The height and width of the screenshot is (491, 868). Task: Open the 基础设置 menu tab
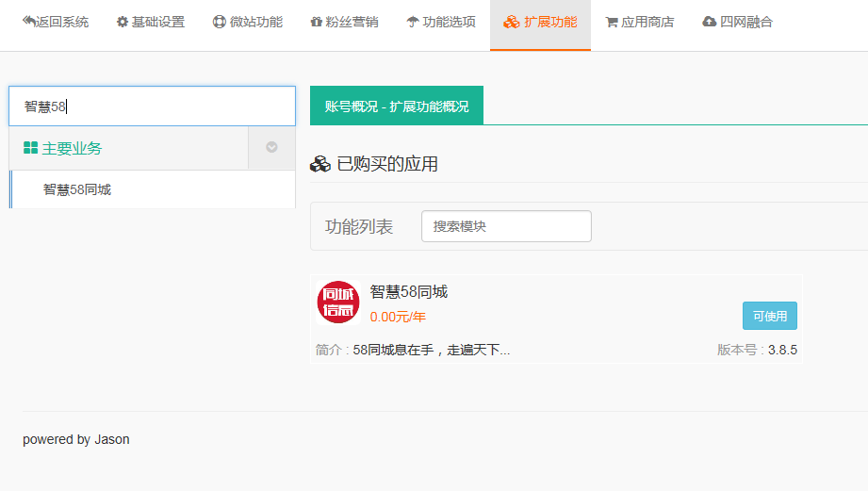[x=151, y=22]
